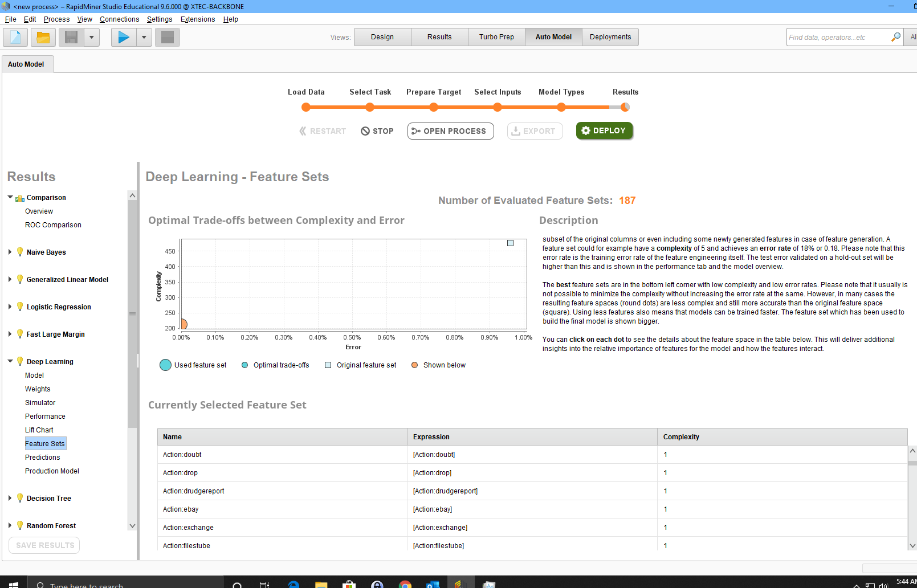Screen dimensions: 917x588
Task: Expand the Naive Bayes node
Action: click(10, 252)
